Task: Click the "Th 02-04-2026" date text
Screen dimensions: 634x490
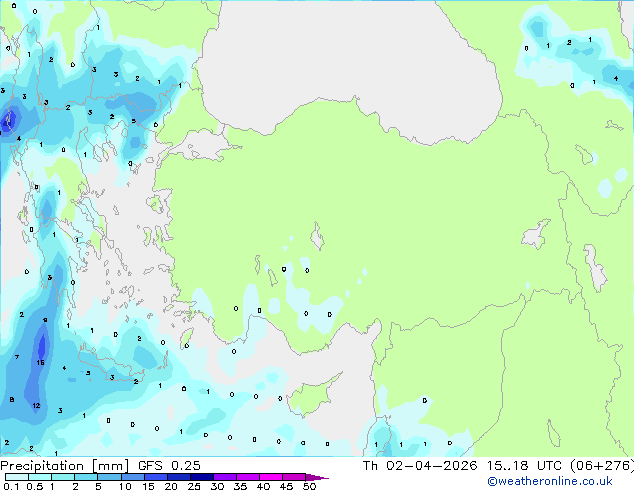Action: click(420, 466)
